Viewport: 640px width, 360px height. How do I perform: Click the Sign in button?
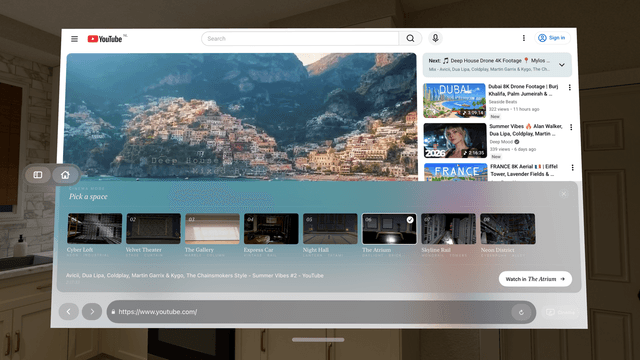552,38
